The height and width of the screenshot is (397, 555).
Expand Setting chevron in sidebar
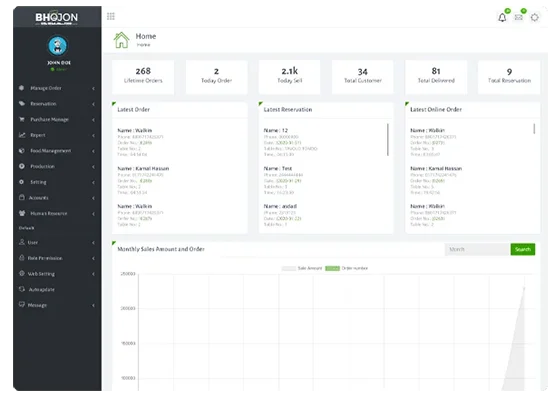point(93,182)
